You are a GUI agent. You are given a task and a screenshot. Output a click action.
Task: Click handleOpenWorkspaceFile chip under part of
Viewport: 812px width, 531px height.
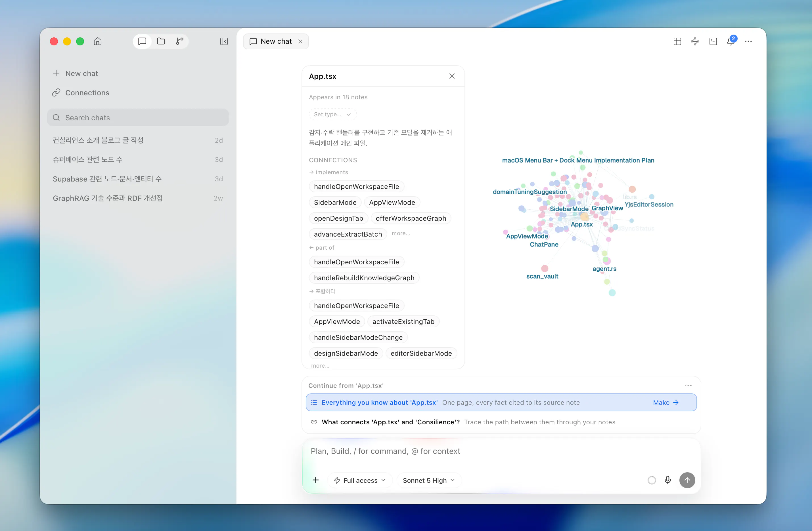pyautogui.click(x=357, y=262)
